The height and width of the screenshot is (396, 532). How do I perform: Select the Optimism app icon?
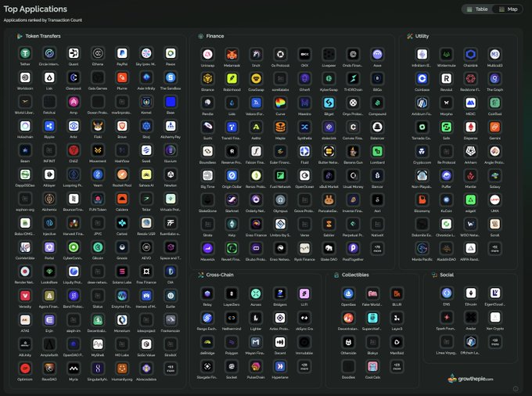click(25, 369)
